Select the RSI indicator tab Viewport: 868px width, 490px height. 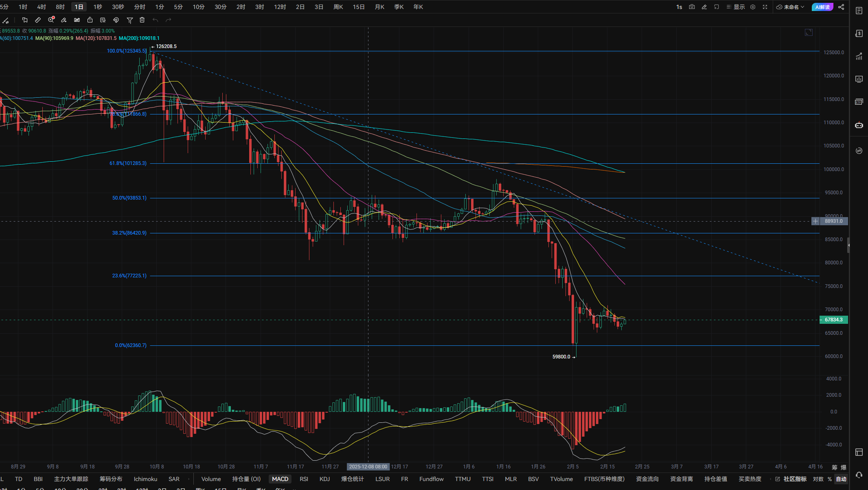(304, 479)
